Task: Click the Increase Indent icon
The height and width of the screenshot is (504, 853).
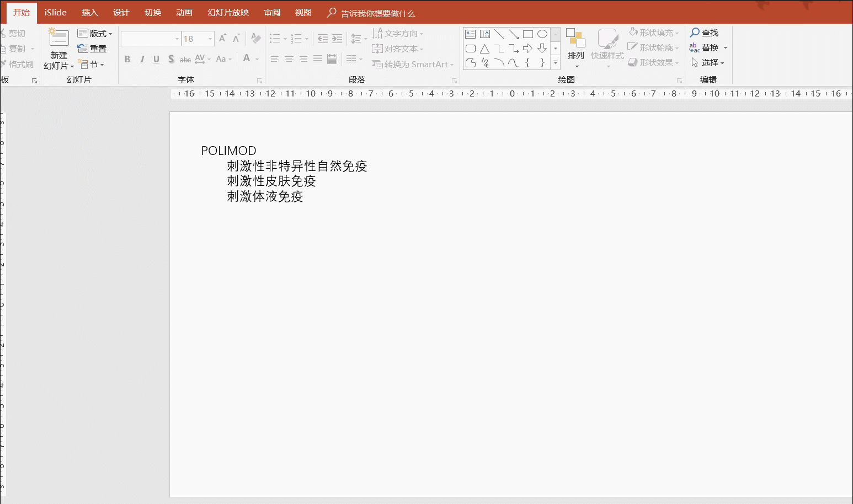Action: click(337, 39)
